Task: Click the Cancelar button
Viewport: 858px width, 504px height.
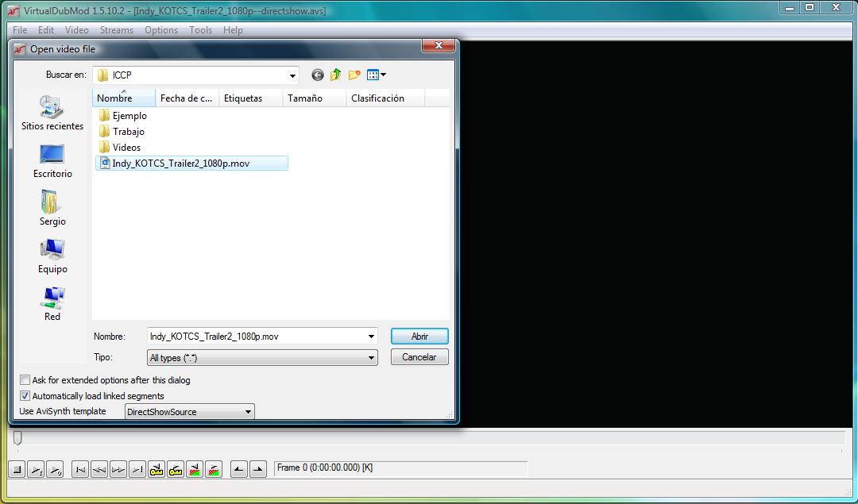Action: tap(419, 357)
